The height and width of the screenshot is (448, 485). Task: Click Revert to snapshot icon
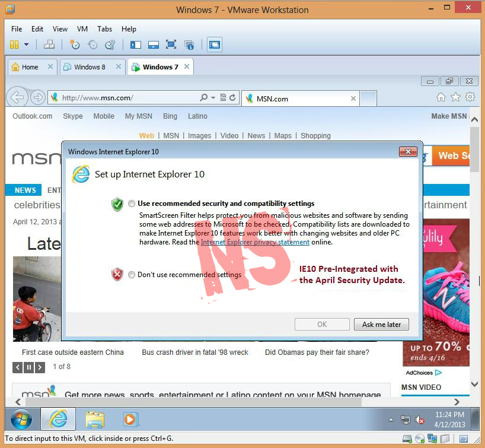pyautogui.click(x=92, y=45)
